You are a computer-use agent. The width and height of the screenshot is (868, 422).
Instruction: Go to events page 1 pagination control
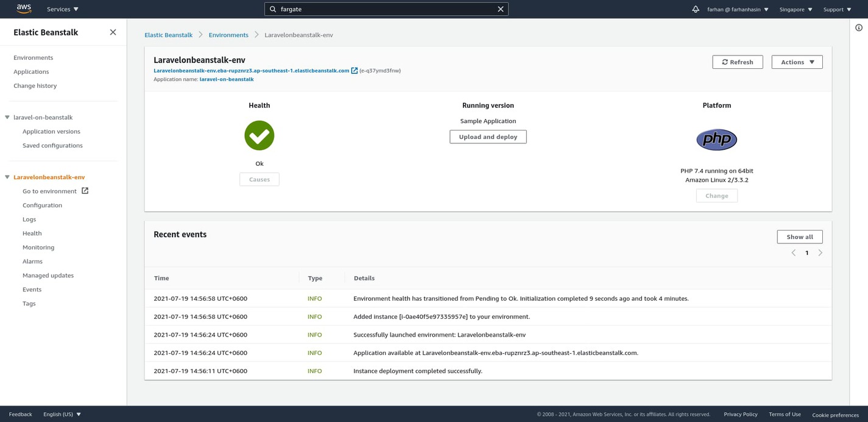coord(806,252)
